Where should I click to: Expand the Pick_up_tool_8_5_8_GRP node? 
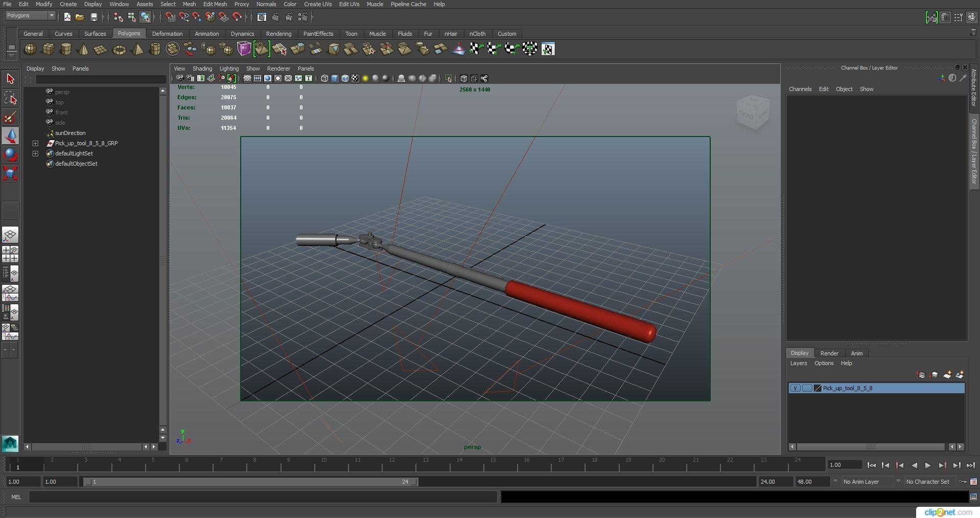35,143
